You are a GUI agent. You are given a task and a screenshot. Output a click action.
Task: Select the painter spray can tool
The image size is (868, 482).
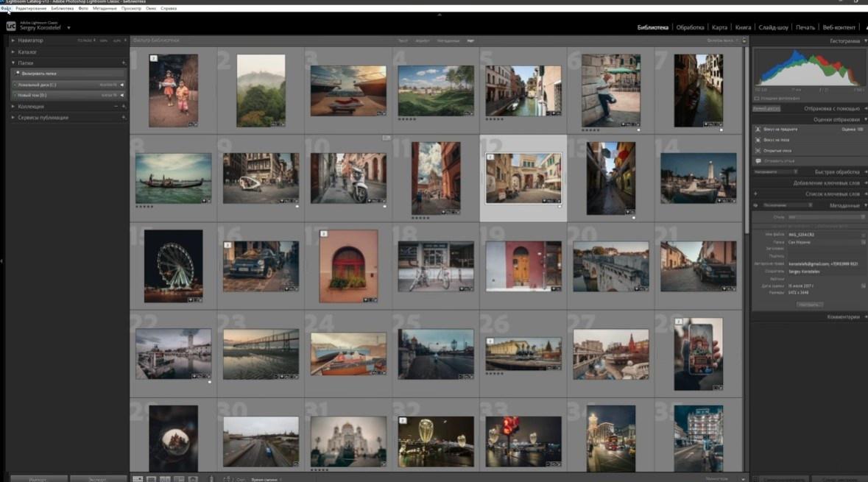211,478
